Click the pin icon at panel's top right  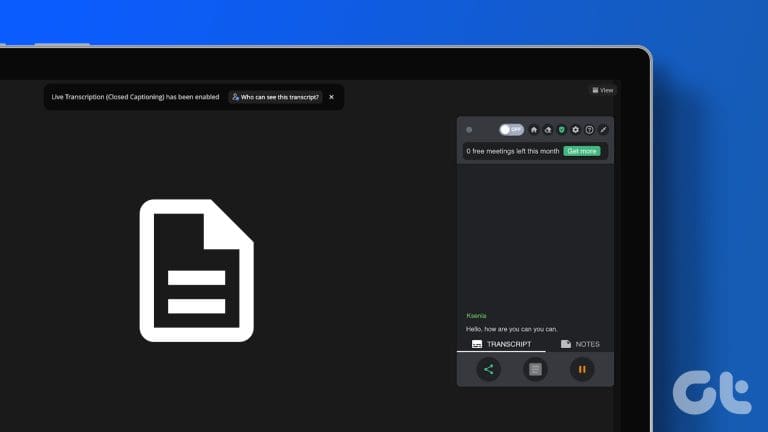(603, 130)
